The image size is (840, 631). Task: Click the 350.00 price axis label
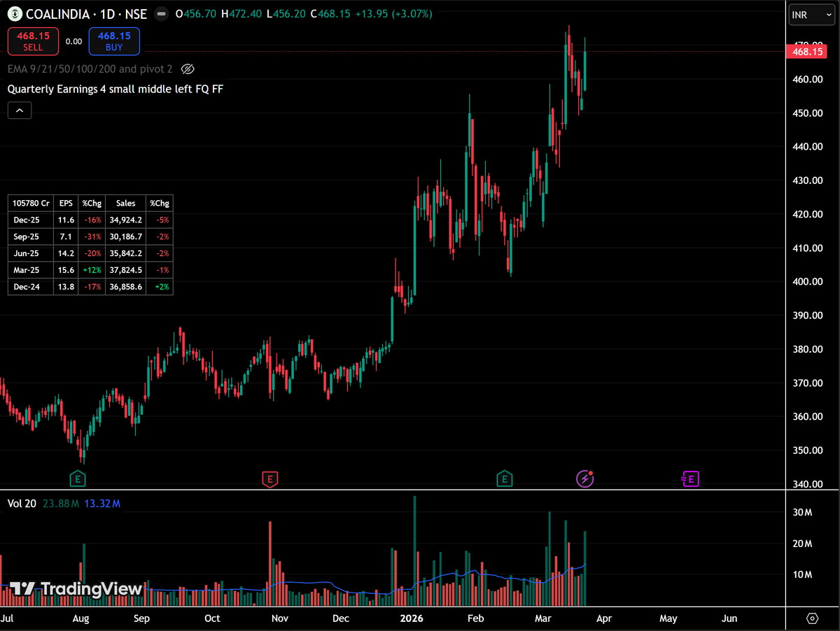coord(806,451)
